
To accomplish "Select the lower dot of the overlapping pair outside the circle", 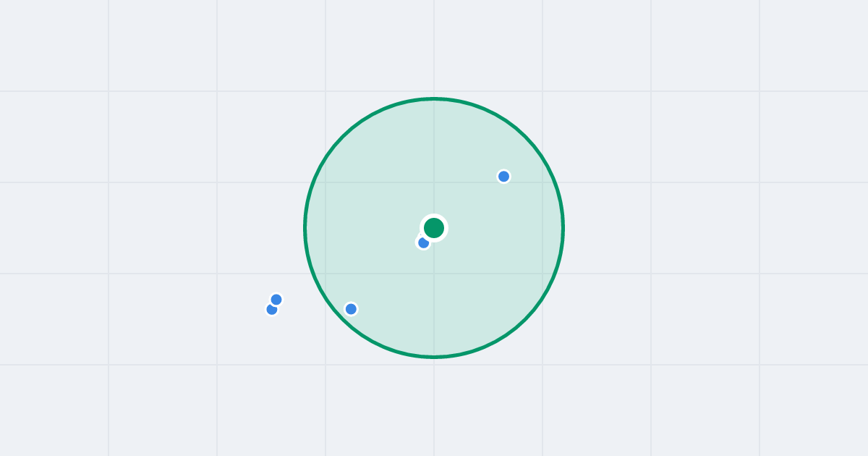I will 272,310.
